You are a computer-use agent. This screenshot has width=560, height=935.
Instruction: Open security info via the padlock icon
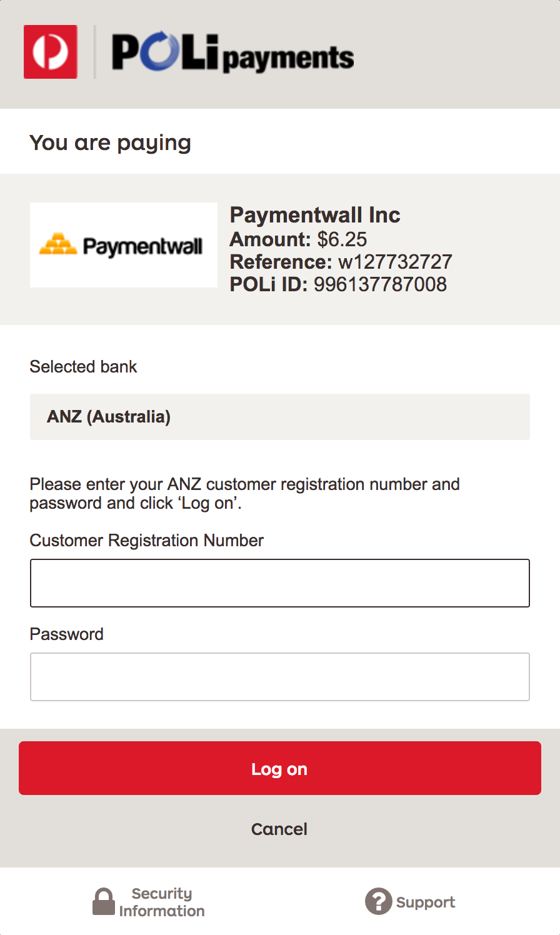click(104, 901)
